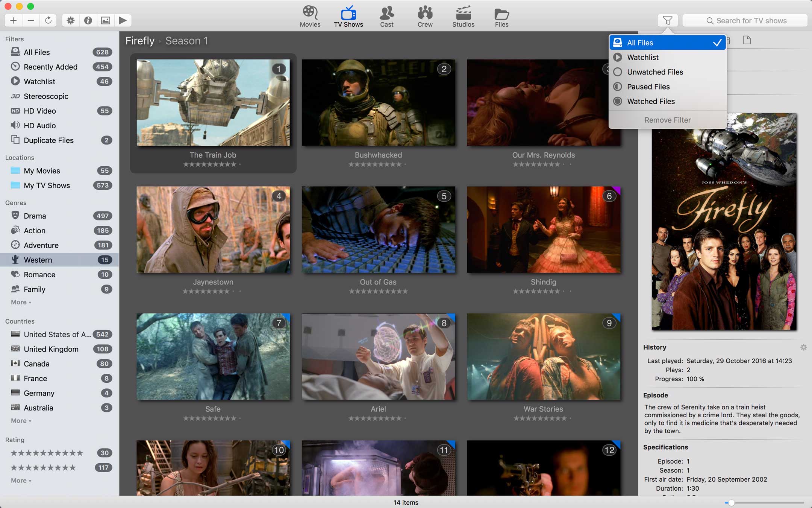Open the Cast section
Image resolution: width=812 pixels, height=508 pixels.
pyautogui.click(x=386, y=17)
